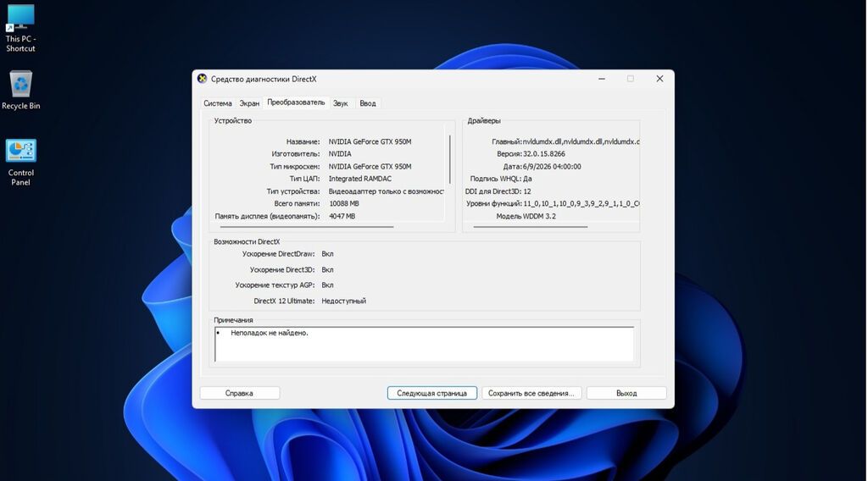Close the DirectX diagnostic window
This screenshot has width=868, height=481.
[659, 79]
